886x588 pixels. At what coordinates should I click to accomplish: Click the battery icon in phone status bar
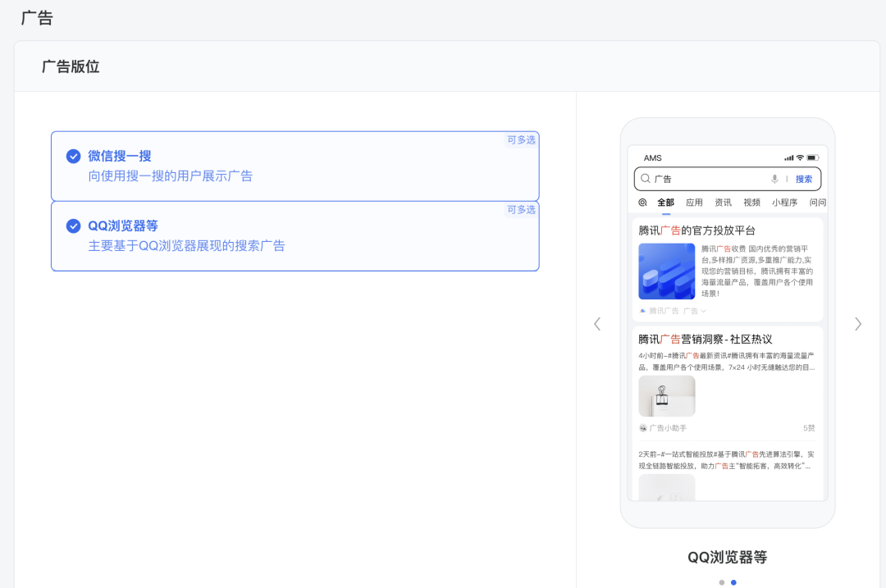811,157
